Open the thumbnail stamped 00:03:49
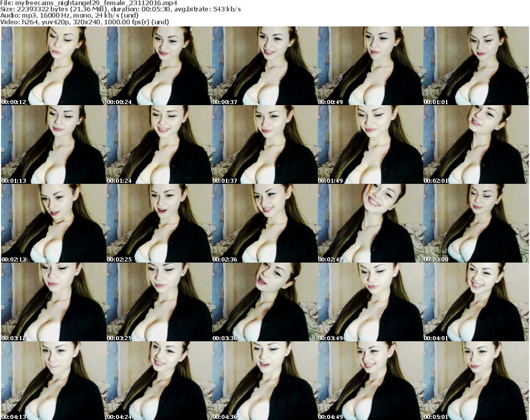530x420 pixels. point(371,302)
